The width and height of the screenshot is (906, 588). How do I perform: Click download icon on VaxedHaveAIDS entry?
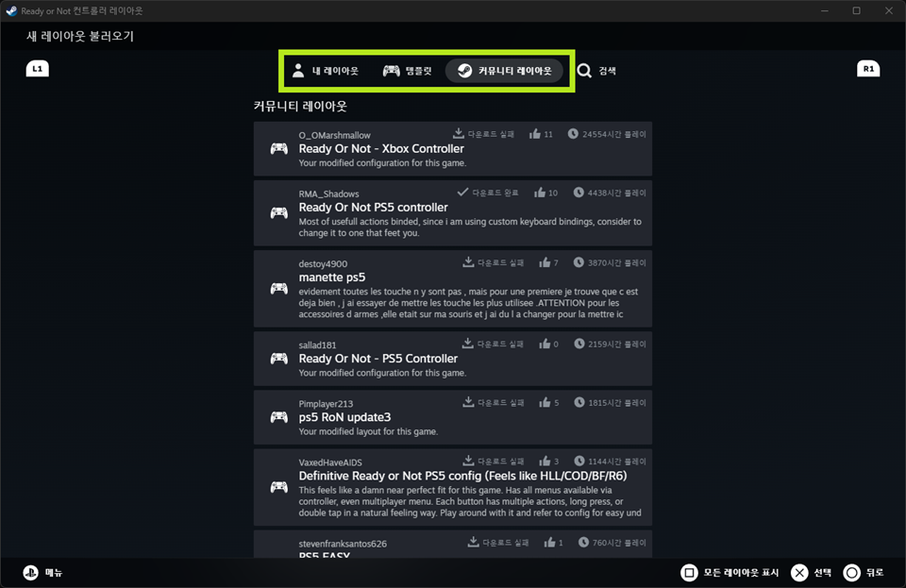tap(468, 461)
